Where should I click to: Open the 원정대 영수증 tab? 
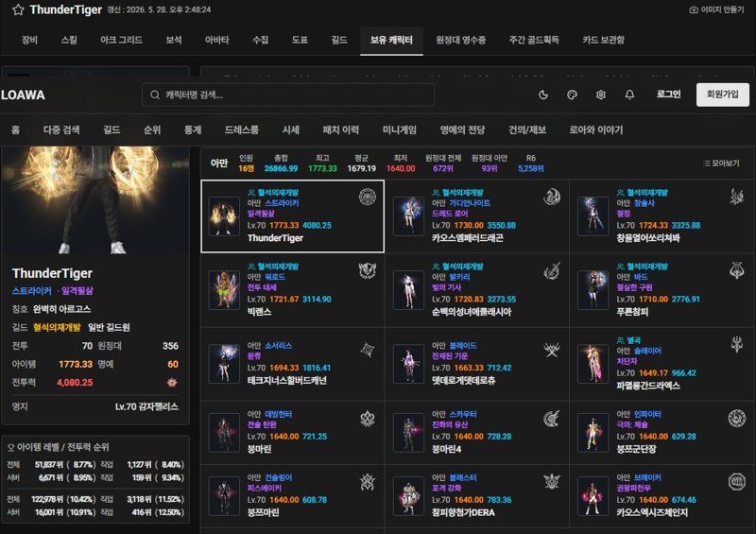[x=461, y=40]
